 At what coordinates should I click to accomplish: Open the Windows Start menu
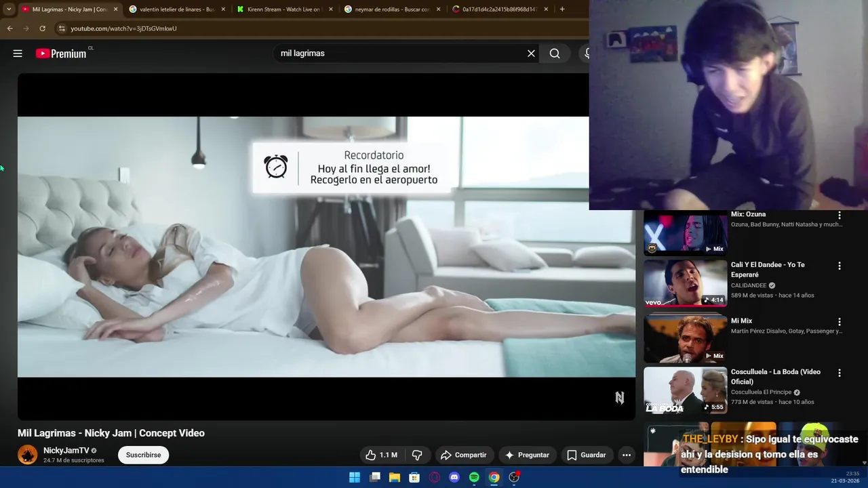click(355, 477)
